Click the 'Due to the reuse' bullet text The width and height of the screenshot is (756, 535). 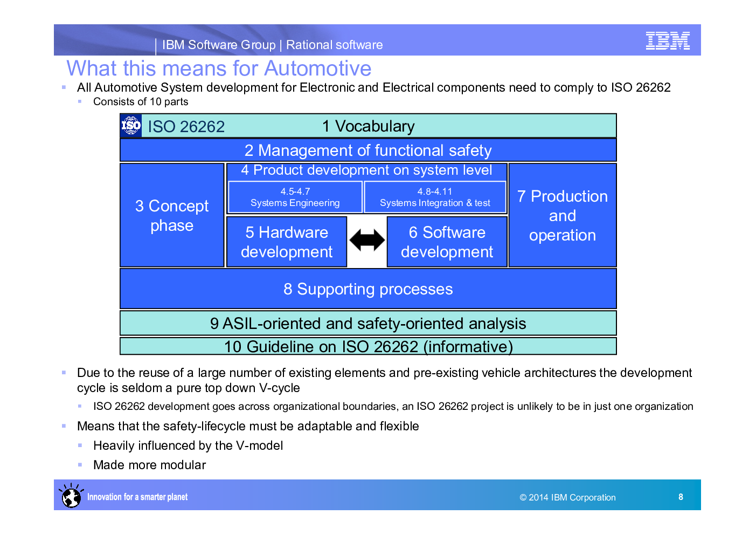point(385,380)
